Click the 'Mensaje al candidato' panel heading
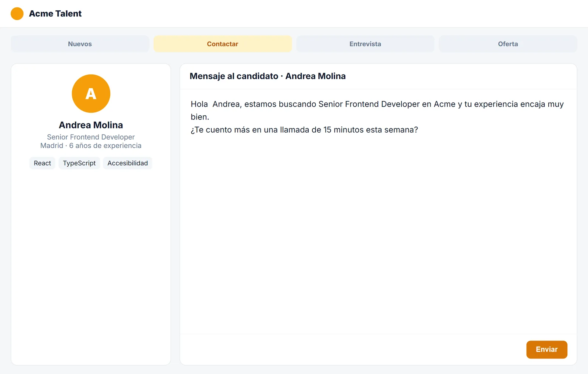This screenshot has height=374, width=588. 268,76
